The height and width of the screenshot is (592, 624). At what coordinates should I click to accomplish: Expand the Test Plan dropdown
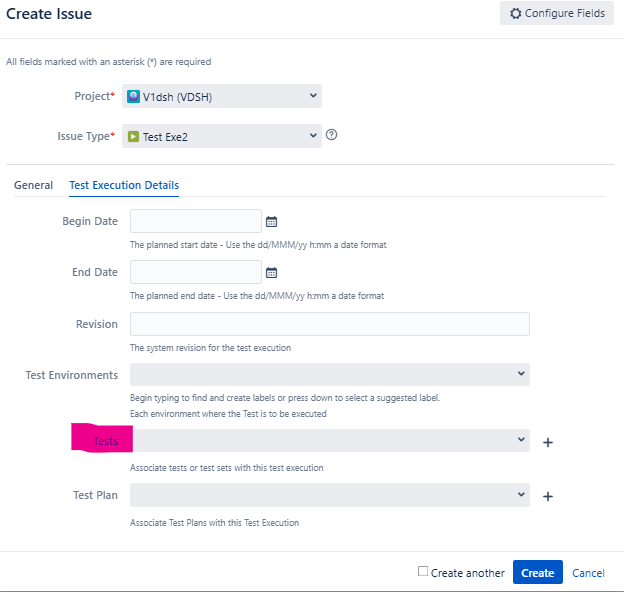520,494
